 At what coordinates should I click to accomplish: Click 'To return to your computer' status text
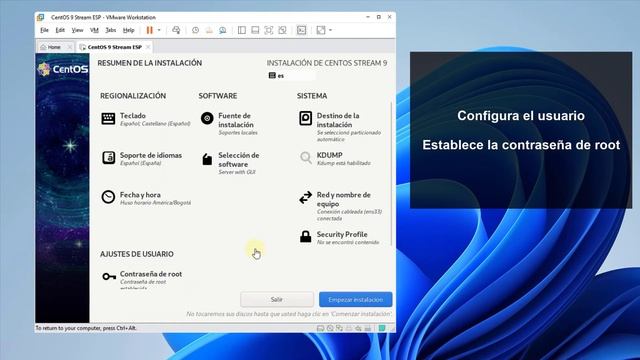point(86,328)
